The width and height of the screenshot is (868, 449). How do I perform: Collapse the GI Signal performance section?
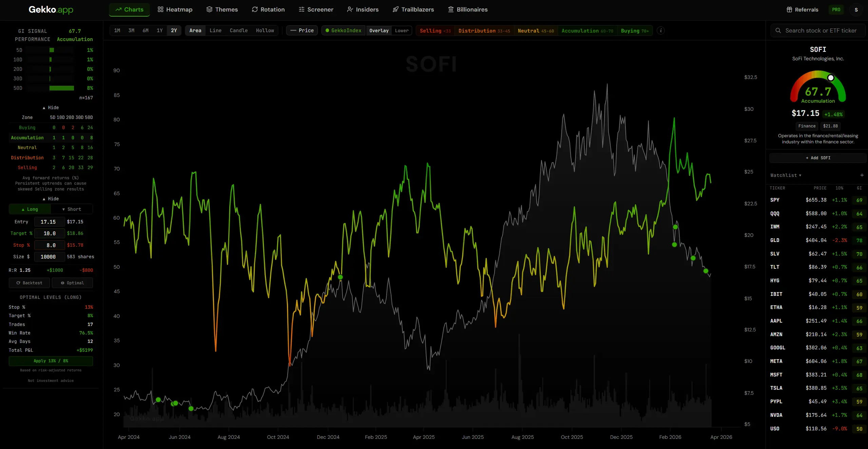point(51,107)
